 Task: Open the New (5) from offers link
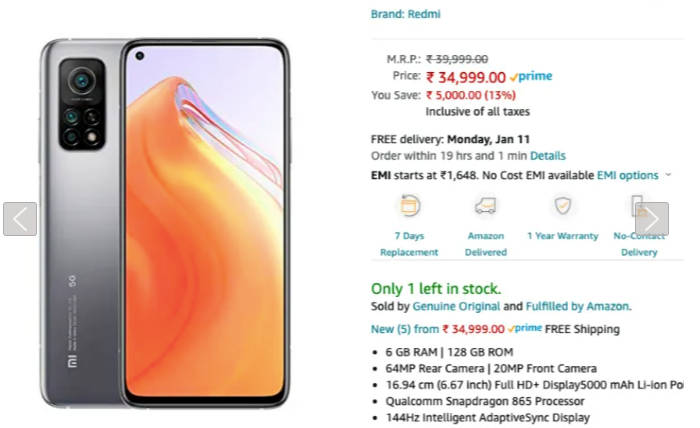coord(404,328)
